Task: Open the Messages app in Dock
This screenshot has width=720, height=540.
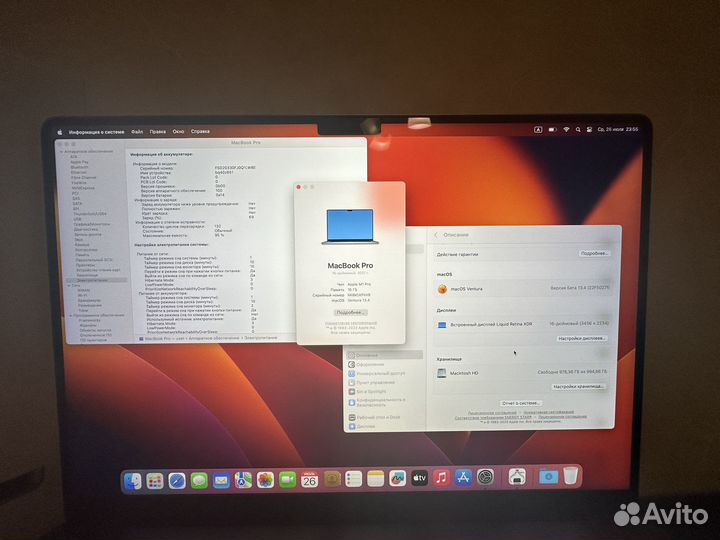Action: tap(199, 481)
